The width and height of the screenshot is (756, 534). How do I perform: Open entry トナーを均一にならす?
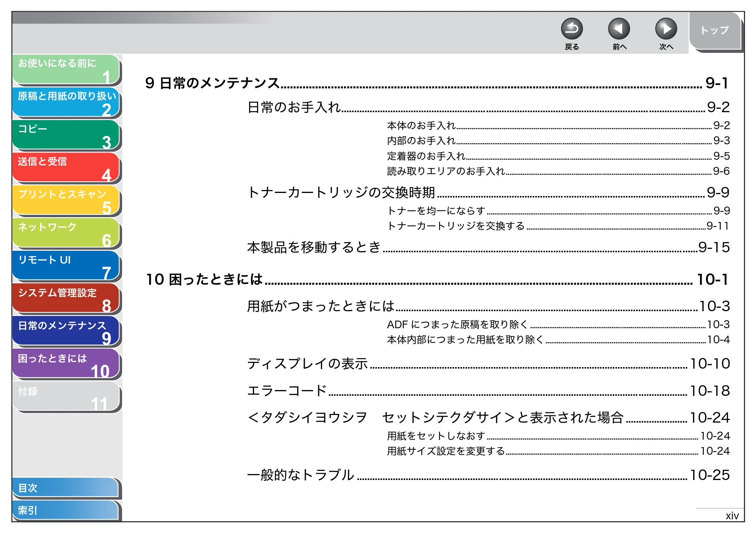558,210
